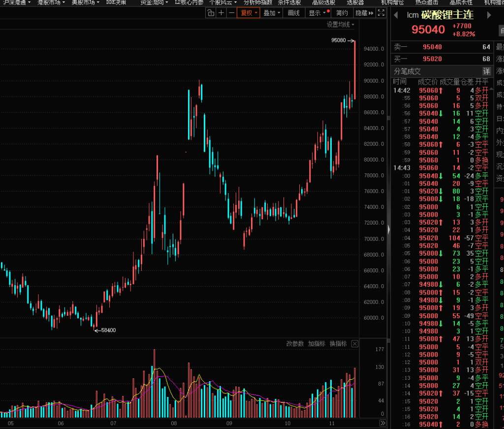Screen dimensions: 504x429
Task: Click the lock icon in chart toolbar
Action: tap(211, 13)
